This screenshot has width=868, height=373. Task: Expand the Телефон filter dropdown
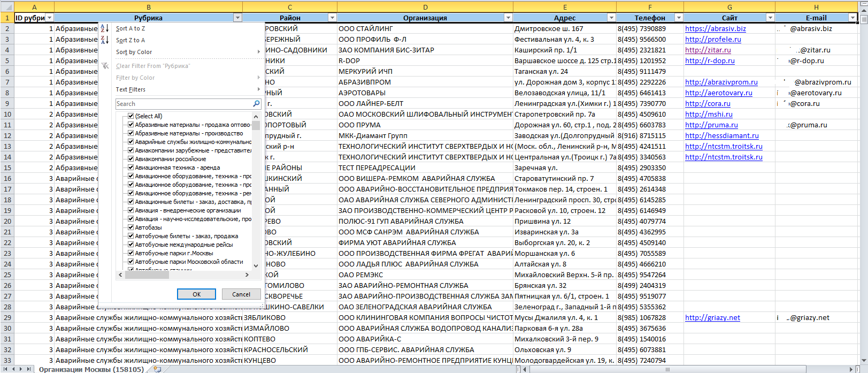(679, 18)
